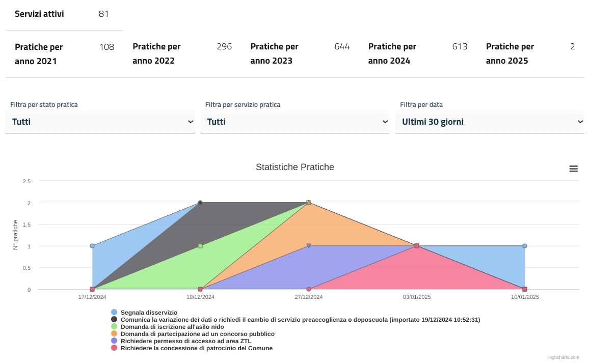This screenshot has height=364, width=591.
Task: Toggle Domanda di partecipazione concorso pubblico legend entry
Action: (x=198, y=334)
